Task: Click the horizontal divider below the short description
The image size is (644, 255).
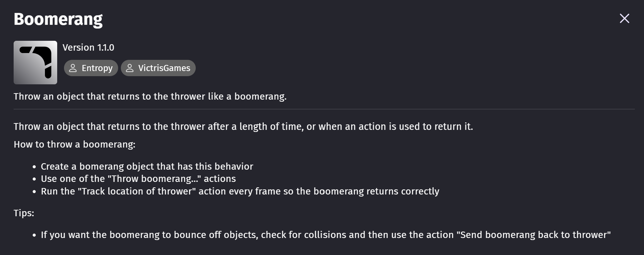Action: pos(324,109)
